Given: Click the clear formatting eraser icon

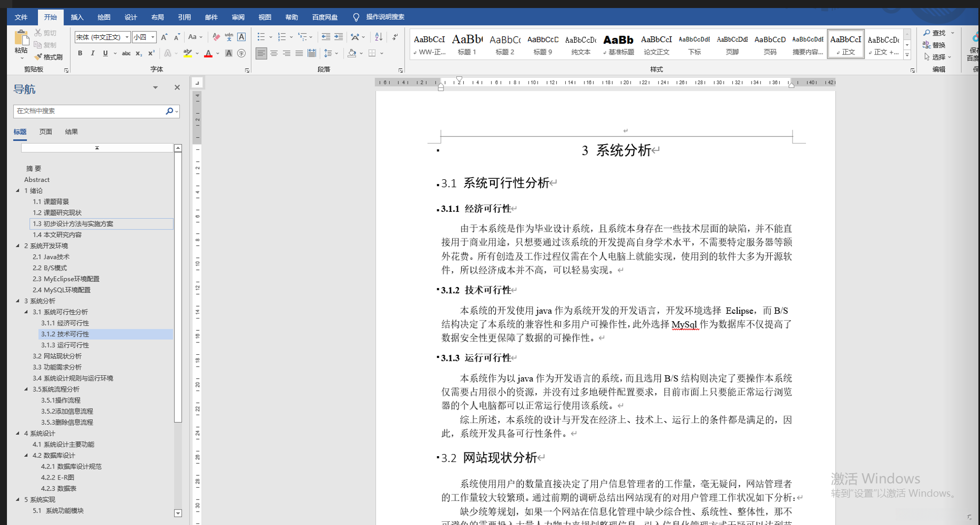Looking at the screenshot, I should [216, 37].
